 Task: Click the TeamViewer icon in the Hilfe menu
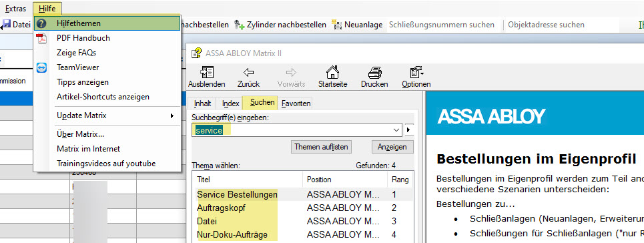(x=41, y=67)
